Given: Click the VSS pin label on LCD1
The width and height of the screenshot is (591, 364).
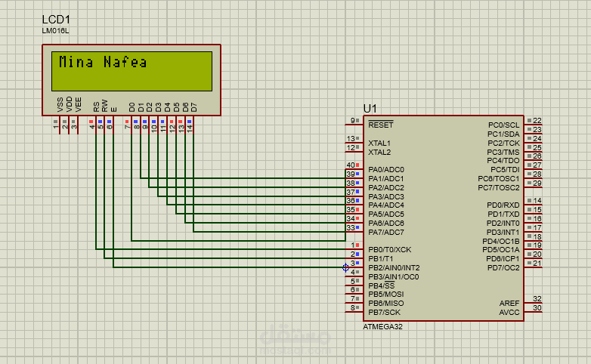Looking at the screenshot, I should 60,105.
